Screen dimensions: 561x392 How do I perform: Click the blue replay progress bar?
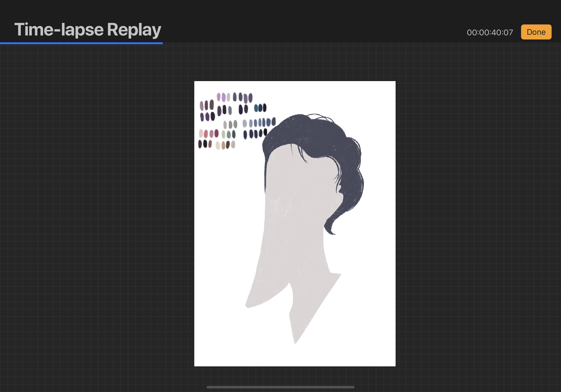pyautogui.click(x=81, y=43)
